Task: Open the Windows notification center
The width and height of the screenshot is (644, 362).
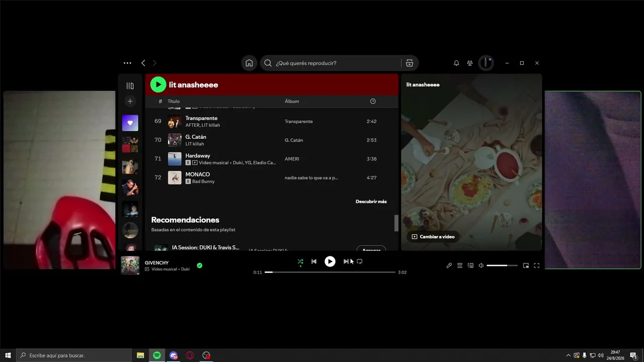Action: pyautogui.click(x=633, y=355)
